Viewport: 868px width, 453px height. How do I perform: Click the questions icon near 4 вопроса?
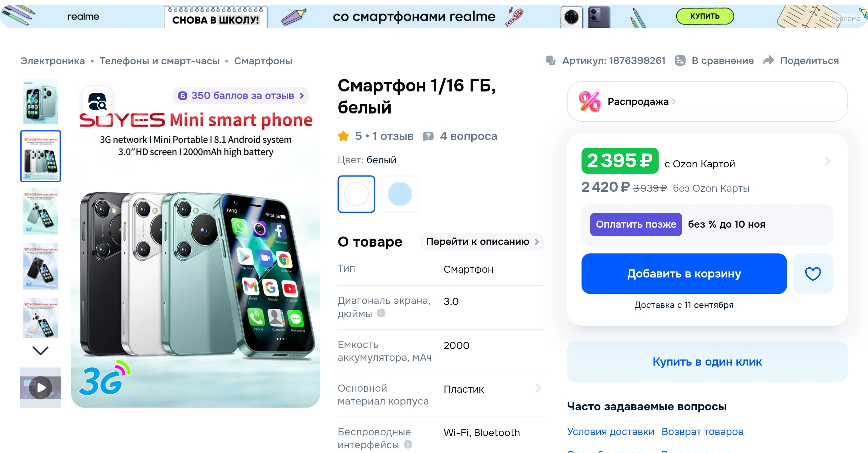pyautogui.click(x=428, y=136)
